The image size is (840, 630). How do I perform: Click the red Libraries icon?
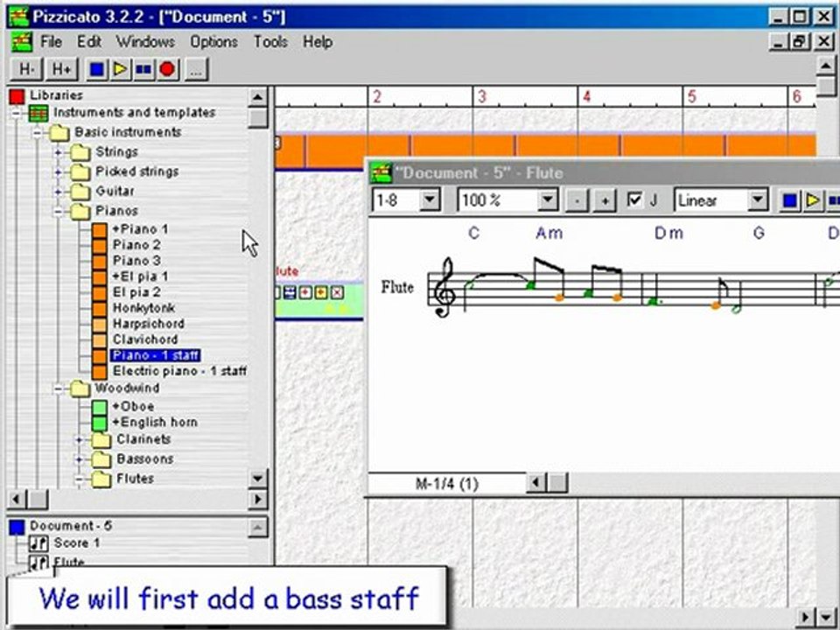coord(17,96)
